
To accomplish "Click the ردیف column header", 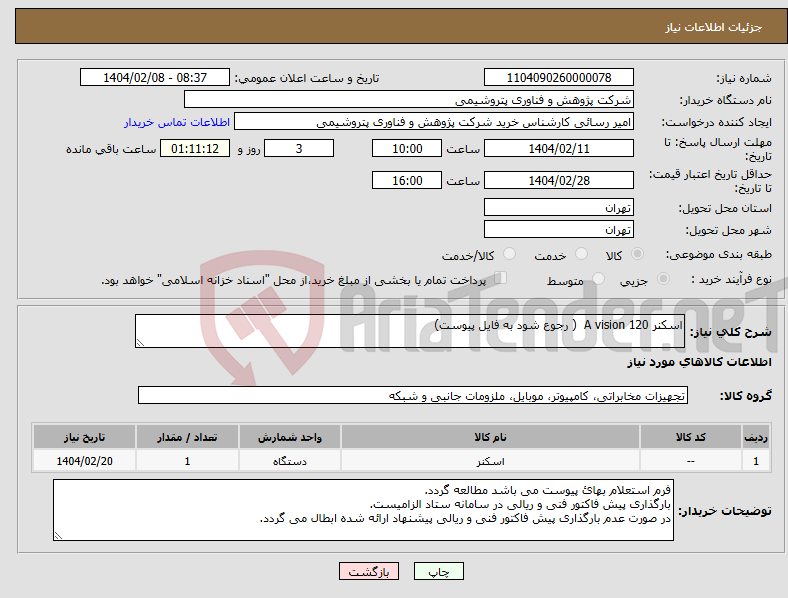I will pos(756,437).
